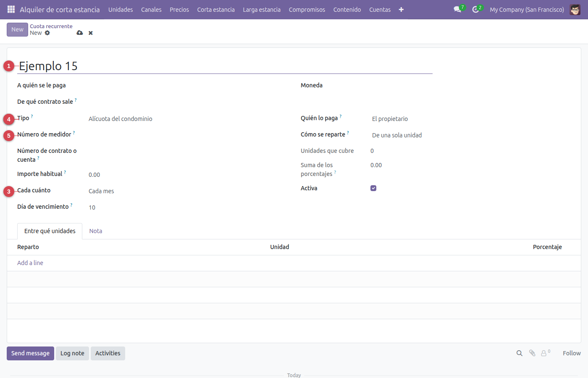The image size is (588, 378).
Task: Click the Log note button
Action: coord(72,353)
